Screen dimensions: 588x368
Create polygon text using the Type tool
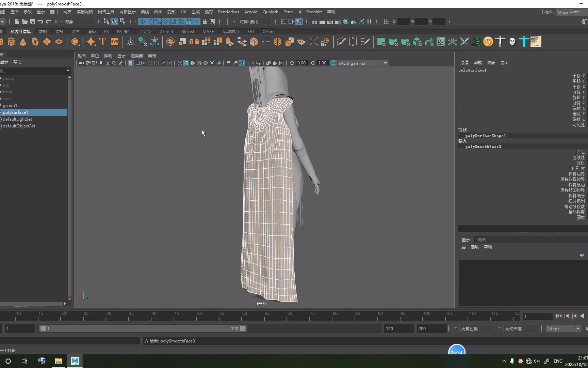(x=102, y=42)
